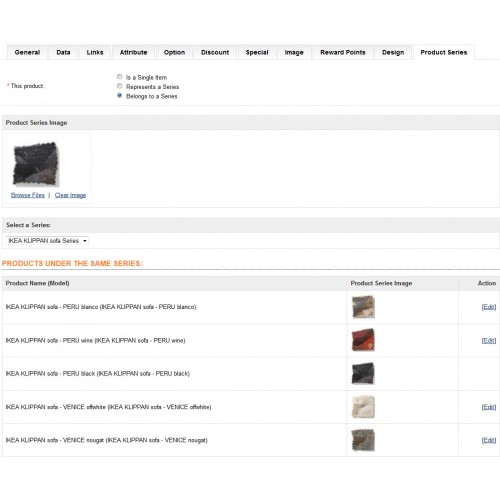Edit the VENICE offwhite product row

[489, 407]
